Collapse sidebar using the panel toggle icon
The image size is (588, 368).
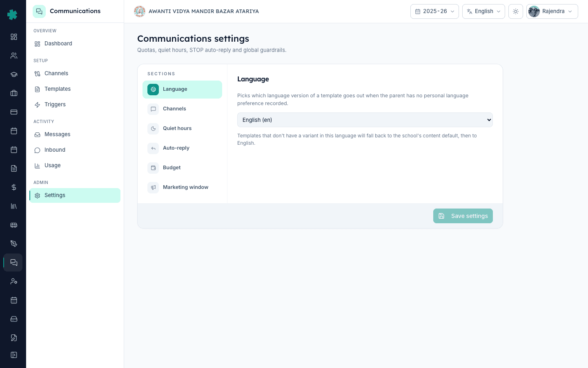[14, 355]
